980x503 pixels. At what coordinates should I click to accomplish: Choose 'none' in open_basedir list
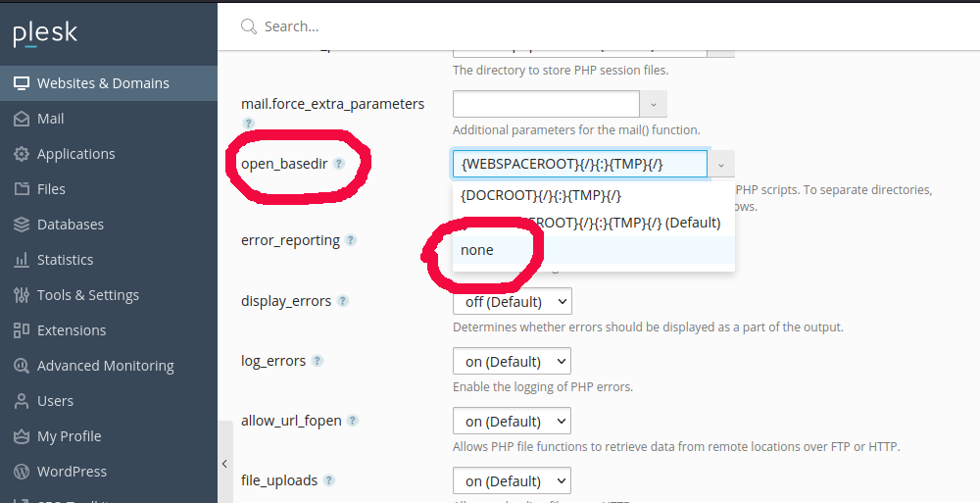tap(477, 250)
